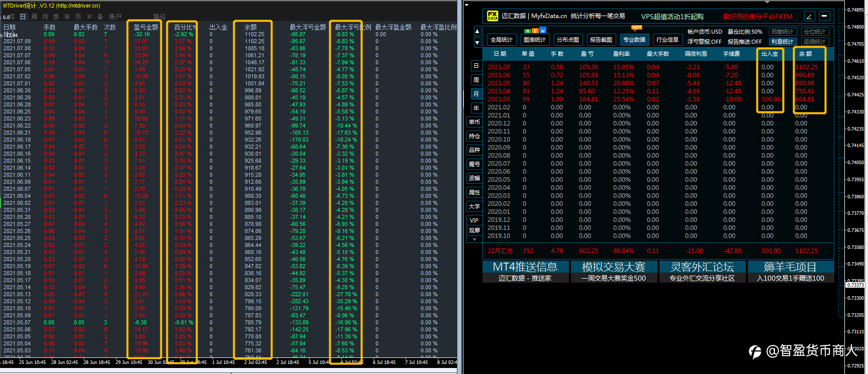Click the down arrow beside the tab row
Image resolution: width=868 pixels, height=374 pixels.
477,43
